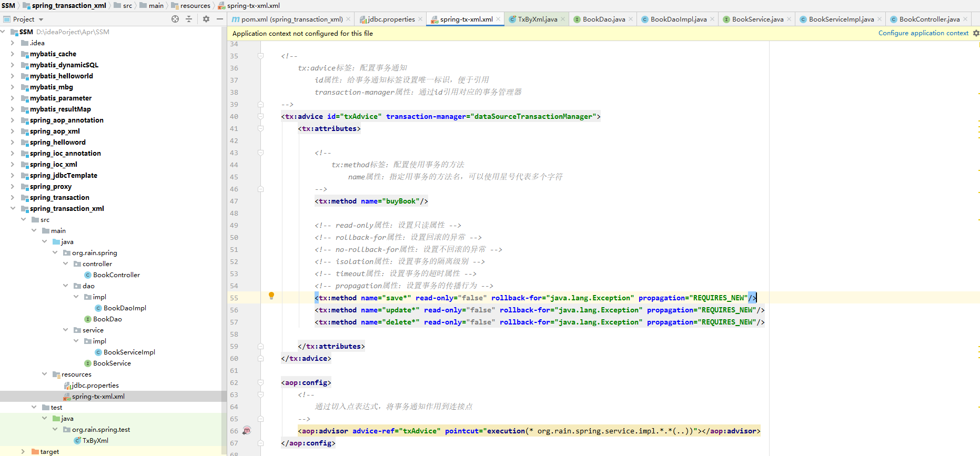Hide the Project tool window
The height and width of the screenshot is (456, 980).
[220, 19]
